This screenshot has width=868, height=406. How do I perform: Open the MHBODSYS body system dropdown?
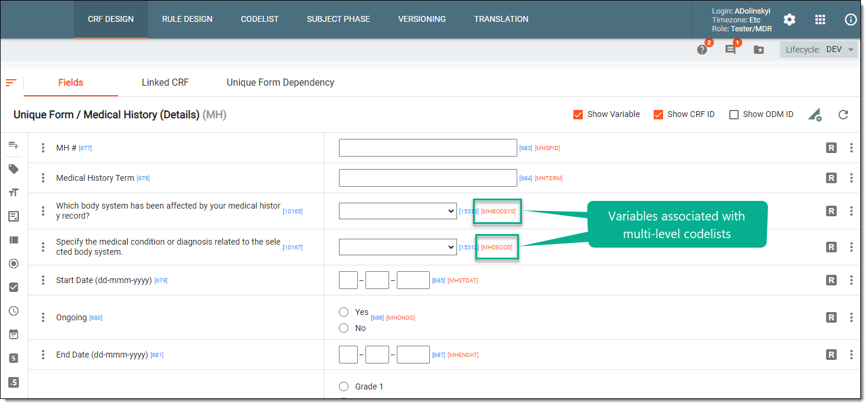[397, 211]
